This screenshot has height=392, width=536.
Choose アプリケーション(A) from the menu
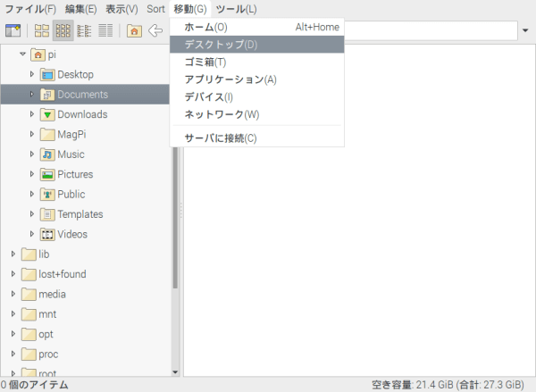[257, 79]
